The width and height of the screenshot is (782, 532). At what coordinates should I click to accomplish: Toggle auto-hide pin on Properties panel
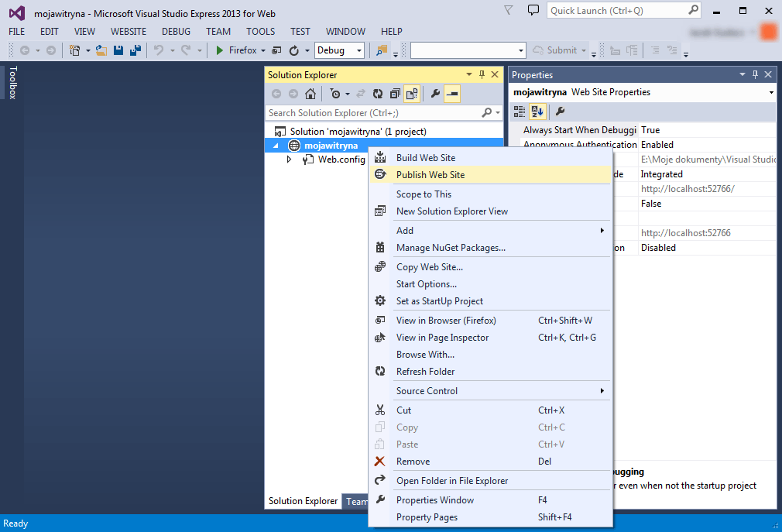tap(755, 75)
